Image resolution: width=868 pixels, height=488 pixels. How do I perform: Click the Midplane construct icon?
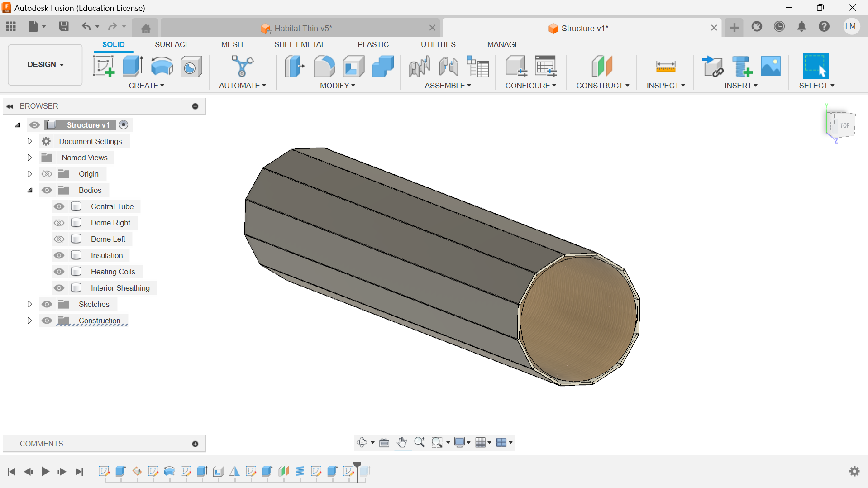602,67
